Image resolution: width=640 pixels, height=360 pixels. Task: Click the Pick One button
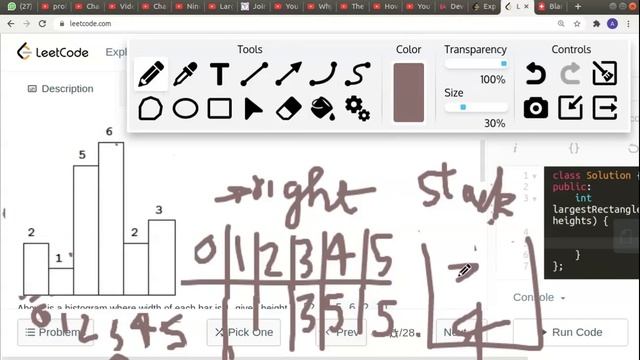coord(243,332)
